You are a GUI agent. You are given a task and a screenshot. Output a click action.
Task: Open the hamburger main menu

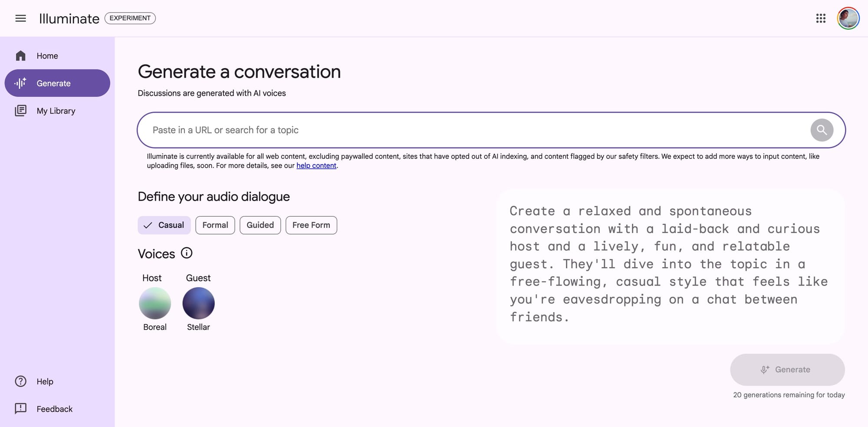[x=20, y=18]
